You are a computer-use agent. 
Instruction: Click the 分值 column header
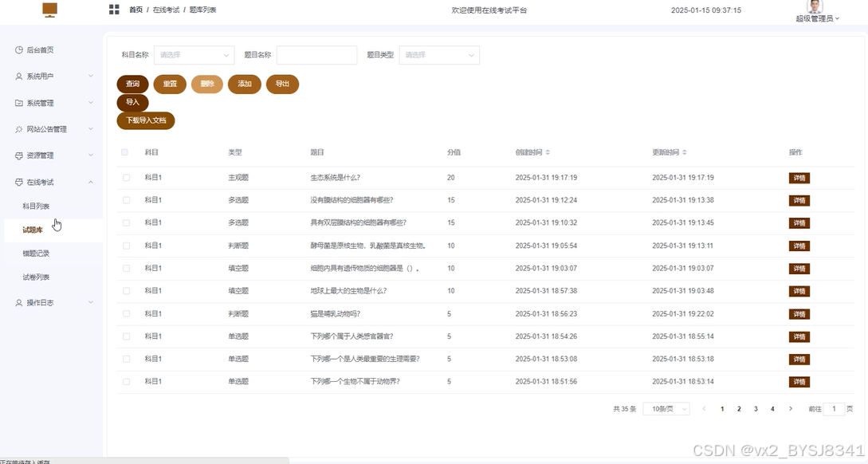coord(454,152)
